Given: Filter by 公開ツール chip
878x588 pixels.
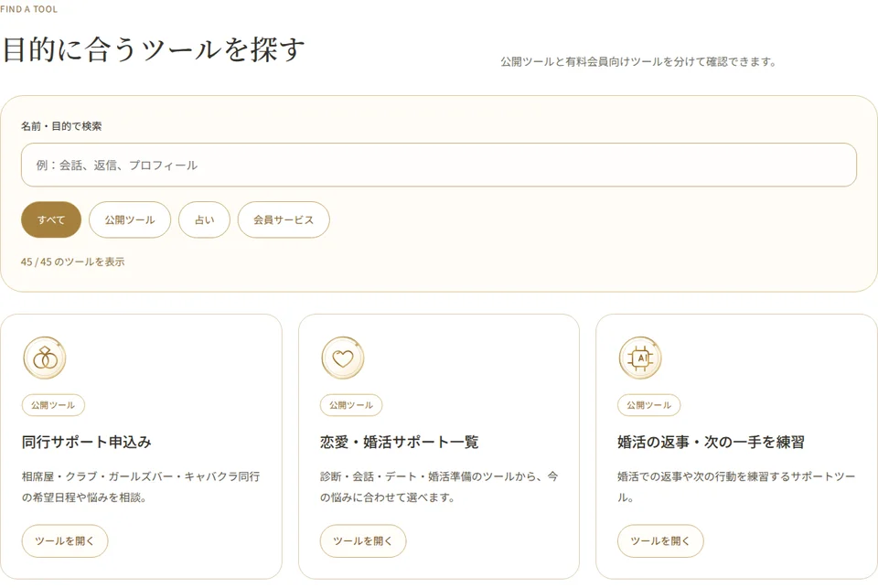Looking at the screenshot, I should point(129,219).
